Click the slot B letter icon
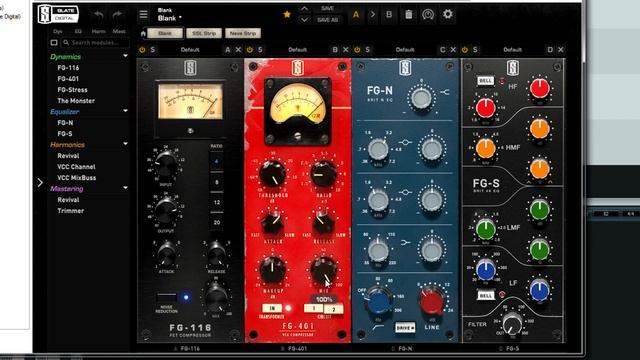The width and height of the screenshot is (640, 360). (335, 50)
